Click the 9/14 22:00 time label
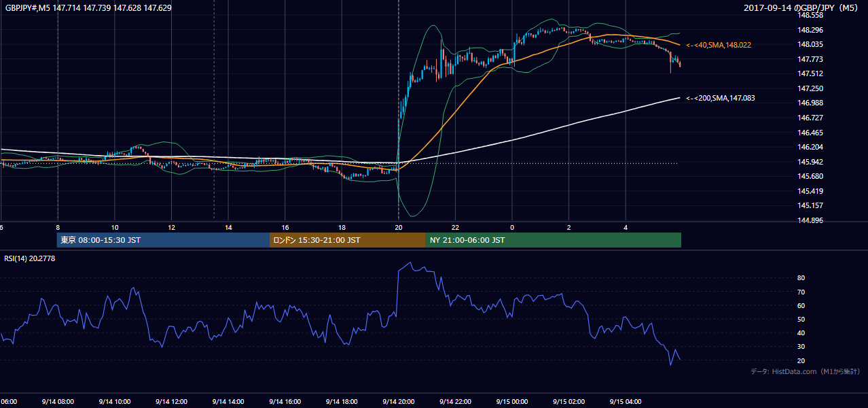Viewport: 868px width, 408px height. click(x=455, y=401)
